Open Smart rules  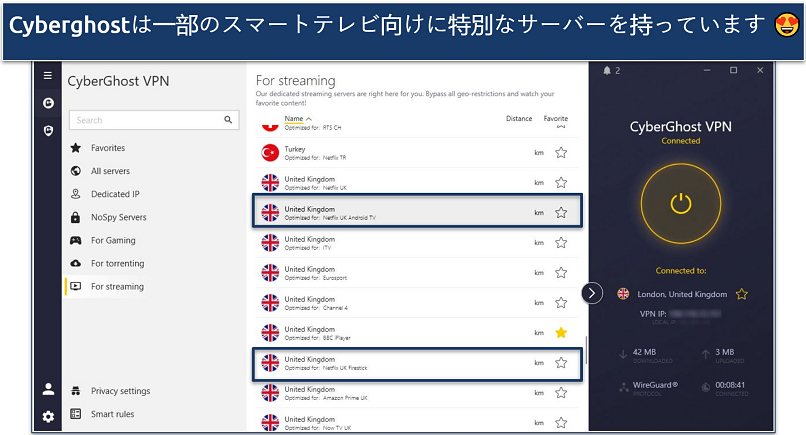coord(112,414)
